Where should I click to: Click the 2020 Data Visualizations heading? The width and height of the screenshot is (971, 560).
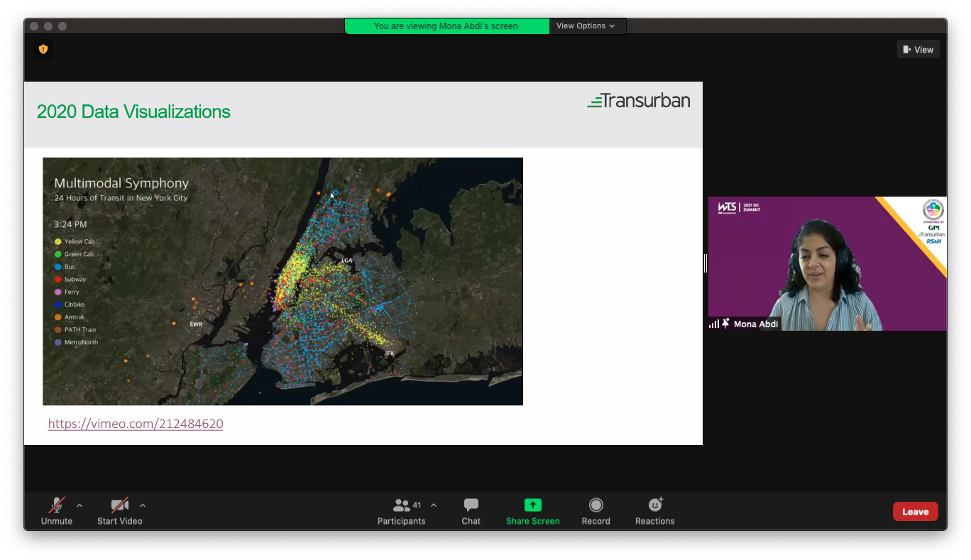coord(133,111)
